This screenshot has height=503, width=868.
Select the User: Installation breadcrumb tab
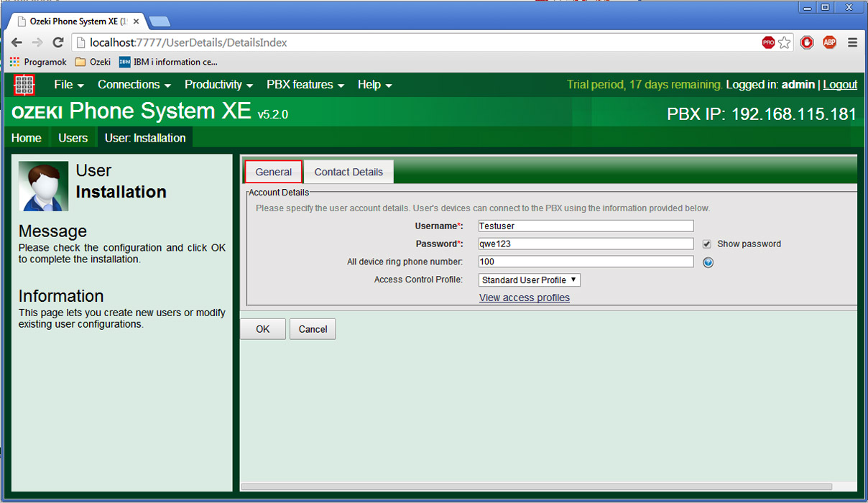[x=145, y=138]
